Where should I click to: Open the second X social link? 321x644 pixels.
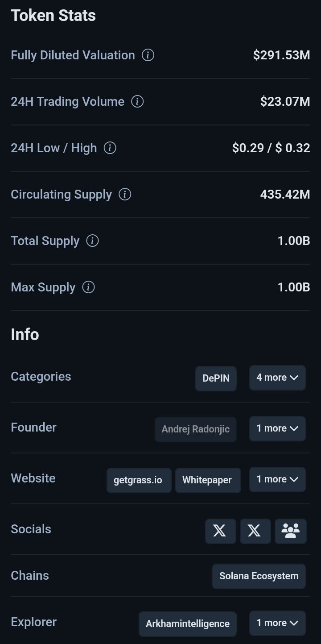255,531
